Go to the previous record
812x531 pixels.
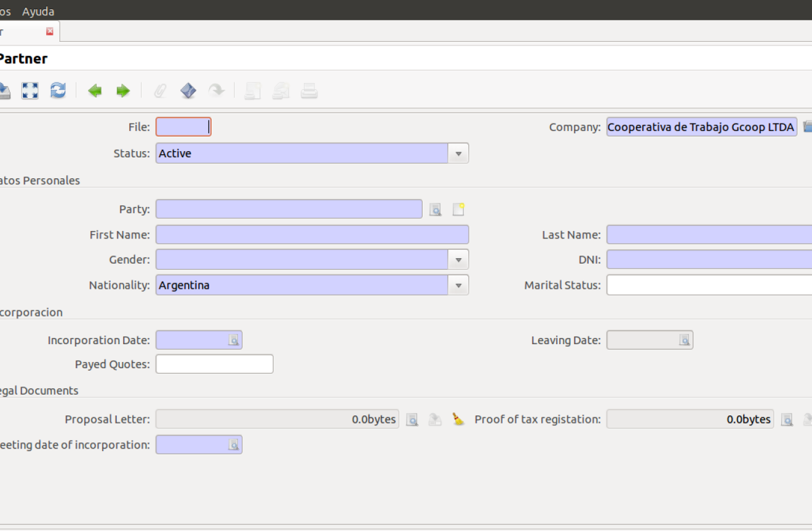(x=95, y=91)
